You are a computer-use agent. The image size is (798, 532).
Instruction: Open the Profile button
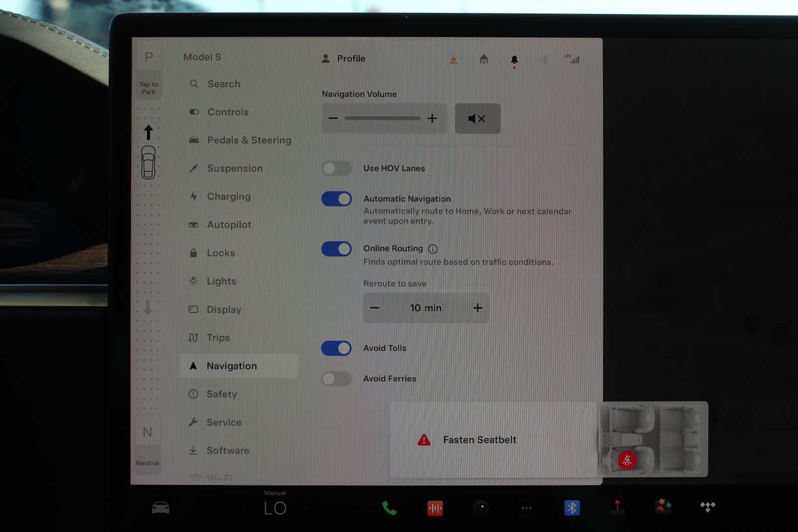344,59
